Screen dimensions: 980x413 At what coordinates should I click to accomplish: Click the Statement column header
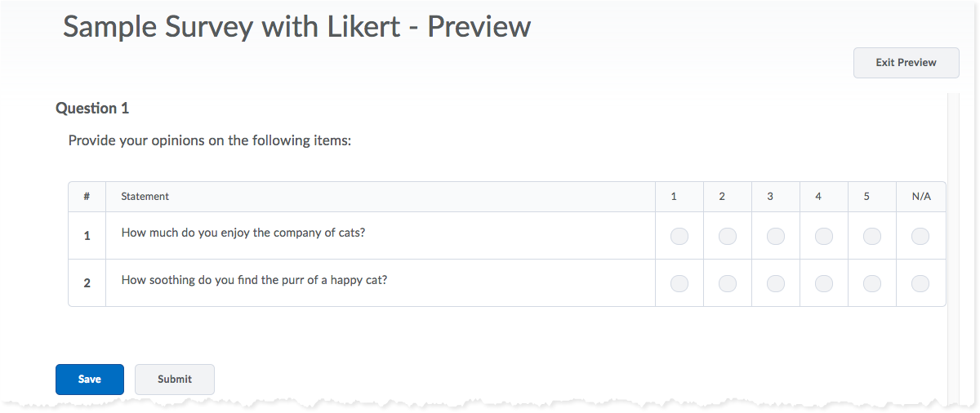[145, 197]
